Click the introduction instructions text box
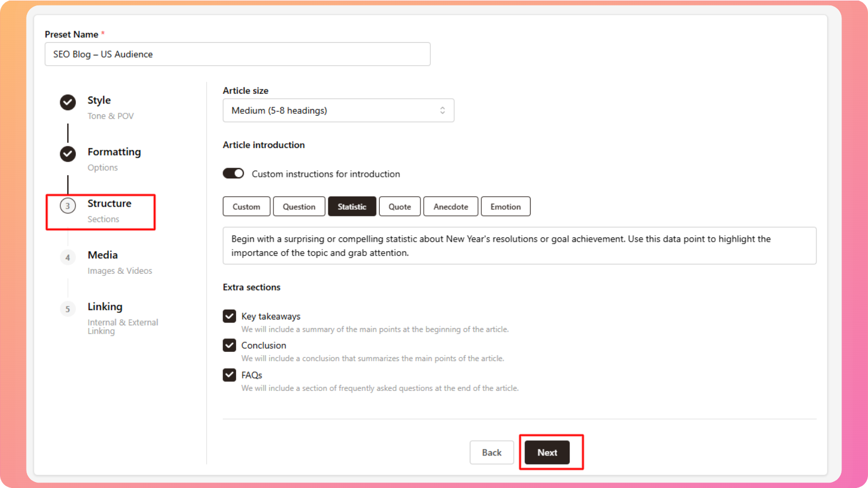868x488 pixels. [519, 246]
